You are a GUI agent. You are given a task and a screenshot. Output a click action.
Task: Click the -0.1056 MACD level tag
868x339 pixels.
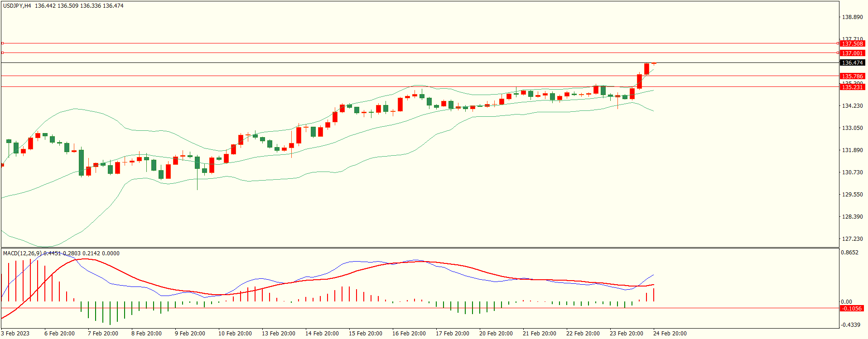[x=852, y=309]
